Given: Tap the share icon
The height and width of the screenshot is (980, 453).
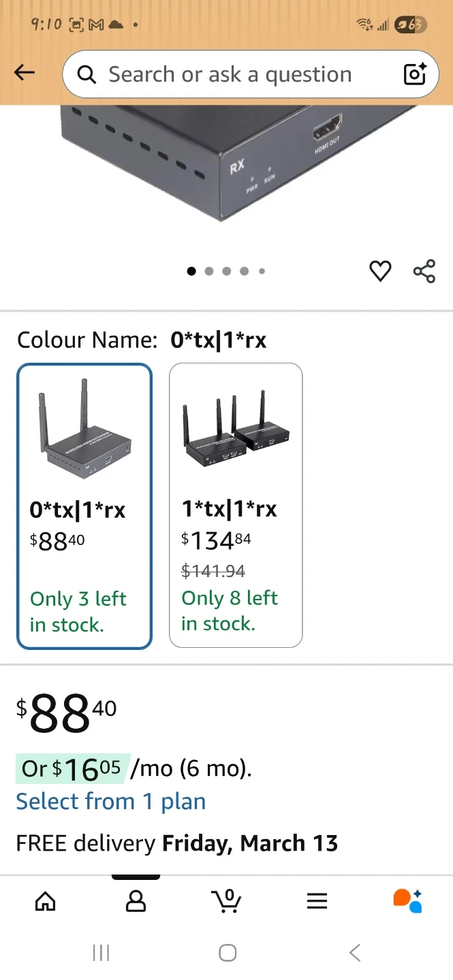Looking at the screenshot, I should point(424,271).
